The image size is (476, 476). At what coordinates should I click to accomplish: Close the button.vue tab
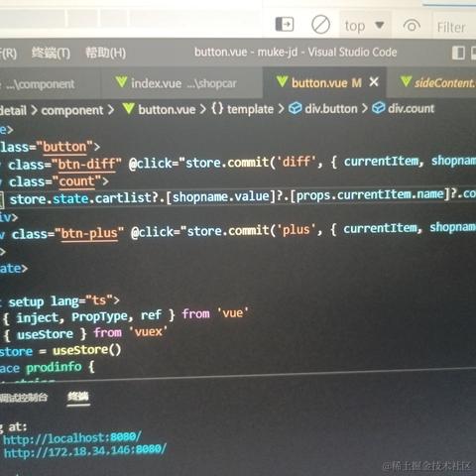click(x=374, y=81)
